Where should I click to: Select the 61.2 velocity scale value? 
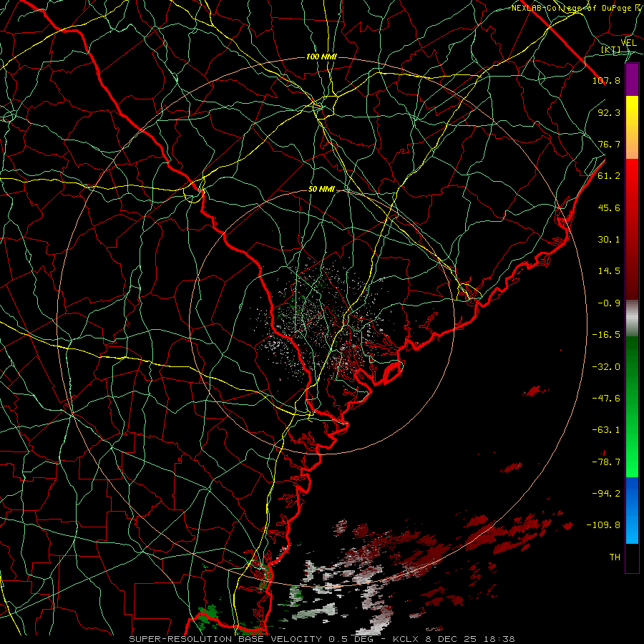point(609,176)
